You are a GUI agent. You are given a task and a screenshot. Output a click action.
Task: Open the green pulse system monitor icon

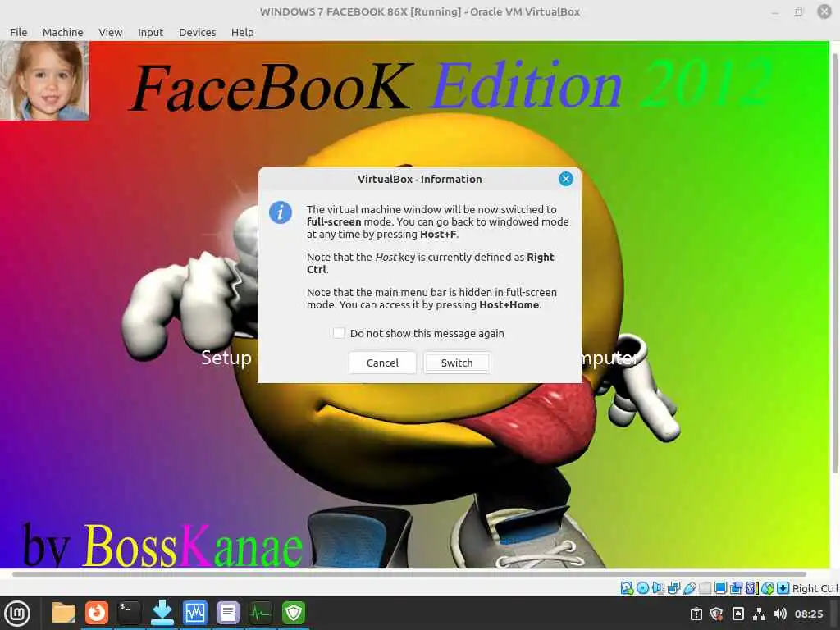tap(260, 614)
